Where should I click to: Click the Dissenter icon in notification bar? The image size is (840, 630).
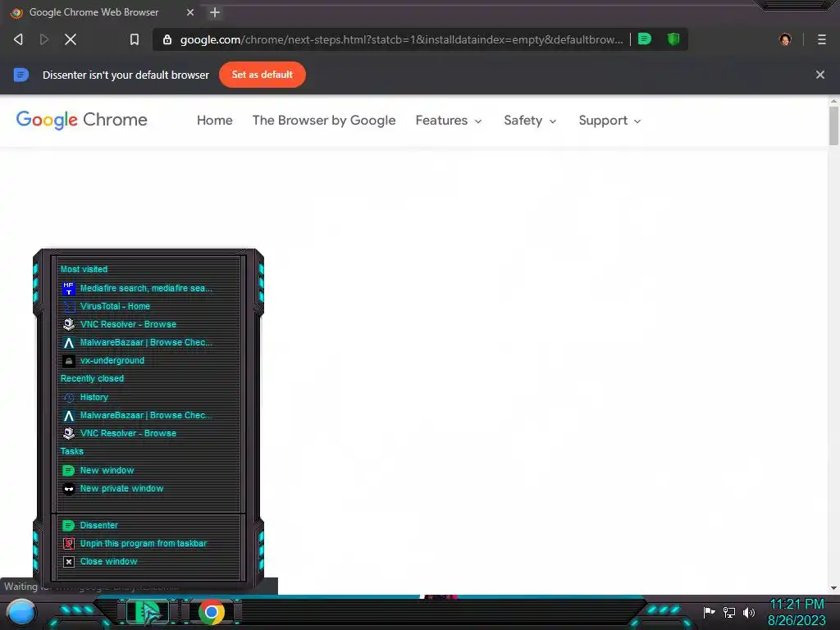click(x=21, y=75)
